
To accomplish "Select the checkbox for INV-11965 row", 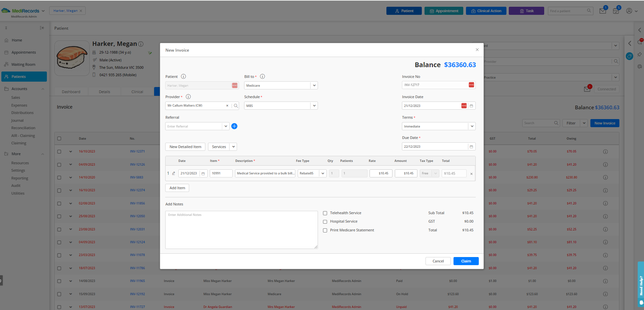I will point(59,281).
